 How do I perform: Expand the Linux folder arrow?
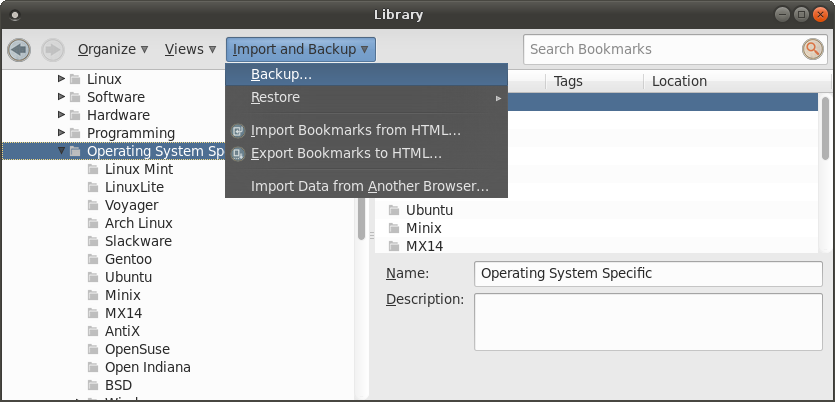point(61,79)
